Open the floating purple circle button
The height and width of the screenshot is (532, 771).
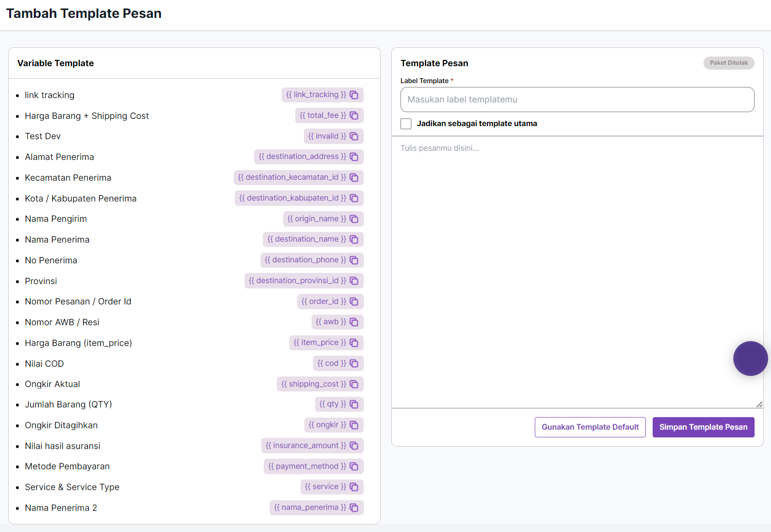coord(750,359)
